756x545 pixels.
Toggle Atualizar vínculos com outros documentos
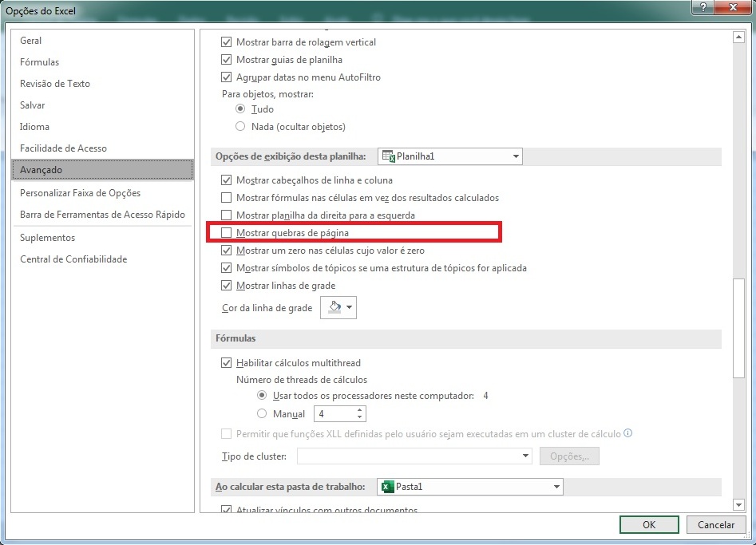[x=226, y=509]
